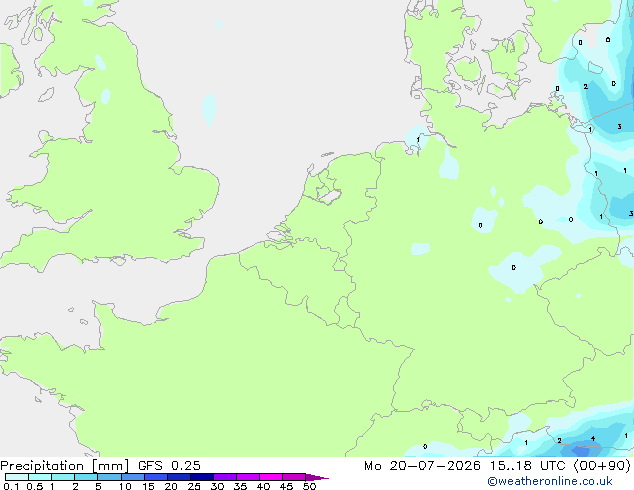Select the 5–10 mm legend swatch
The image size is (634, 490).
click(x=109, y=477)
